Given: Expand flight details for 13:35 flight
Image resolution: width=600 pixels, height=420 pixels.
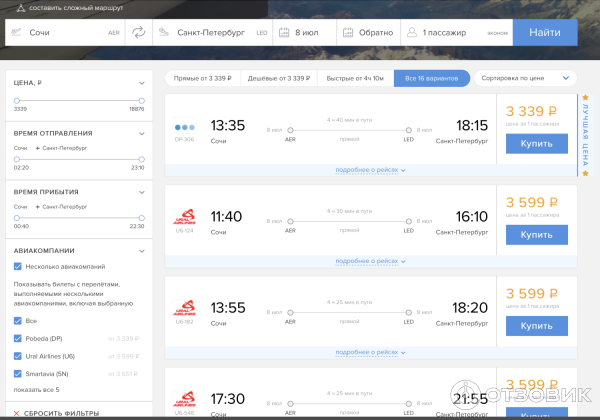Looking at the screenshot, I should 370,170.
